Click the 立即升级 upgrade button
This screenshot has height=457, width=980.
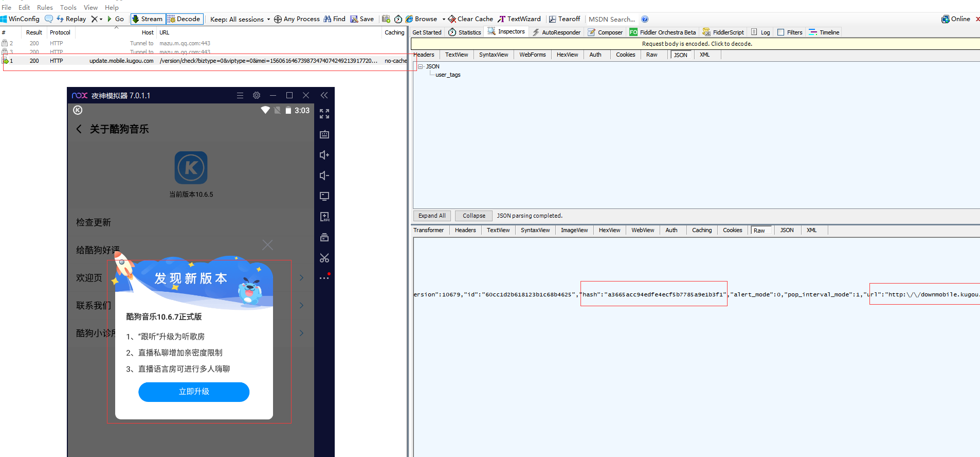click(194, 392)
